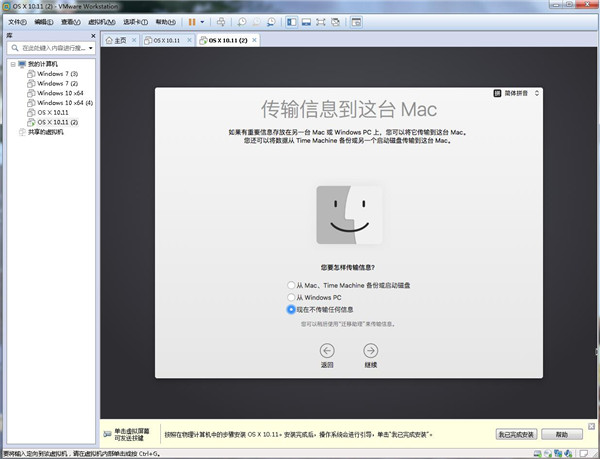Collapse the 我的计算机 tree node

coord(13,64)
